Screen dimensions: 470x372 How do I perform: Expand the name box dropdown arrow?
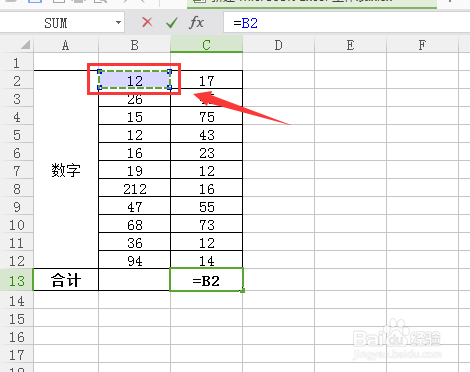118,23
